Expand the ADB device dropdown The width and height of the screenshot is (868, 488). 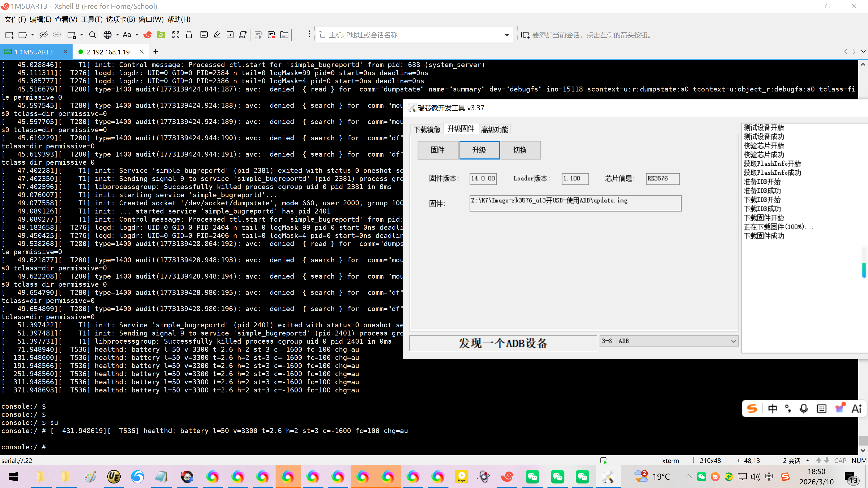(x=733, y=341)
